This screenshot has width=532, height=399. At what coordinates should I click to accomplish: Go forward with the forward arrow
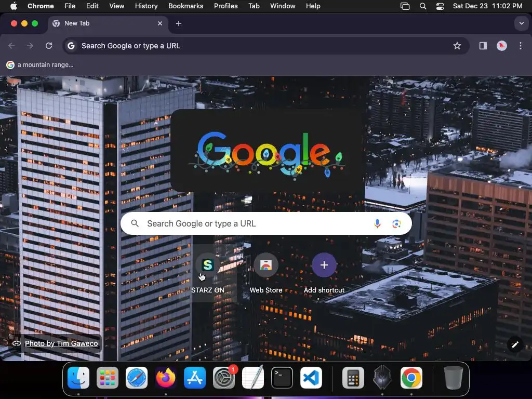tap(30, 46)
